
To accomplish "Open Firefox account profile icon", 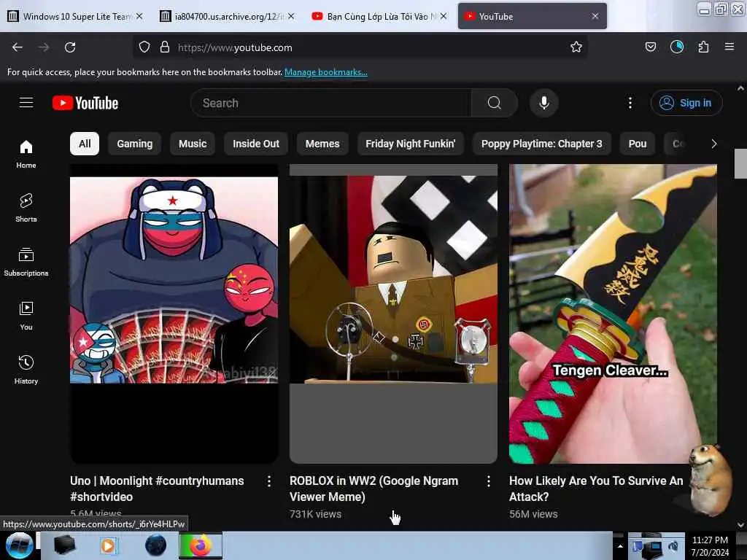I will (676, 47).
